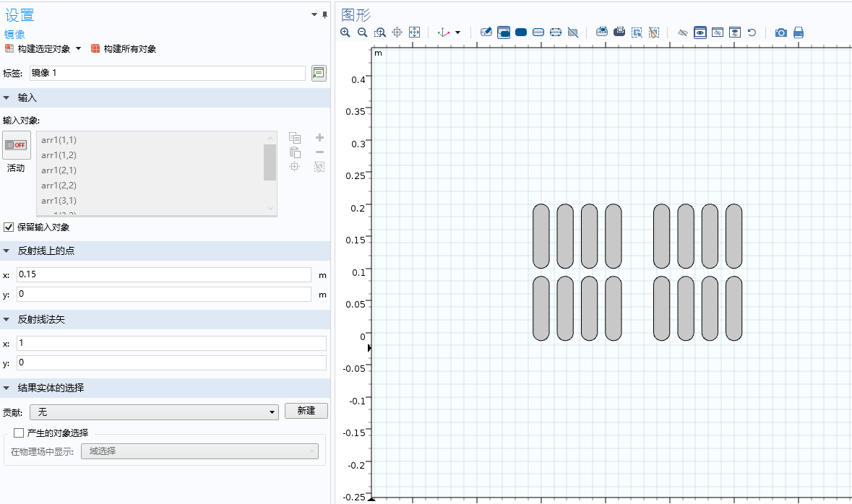Open the 构建选定对象 dropdown arrow
Image resolution: width=852 pixels, height=504 pixels.
coord(78,49)
